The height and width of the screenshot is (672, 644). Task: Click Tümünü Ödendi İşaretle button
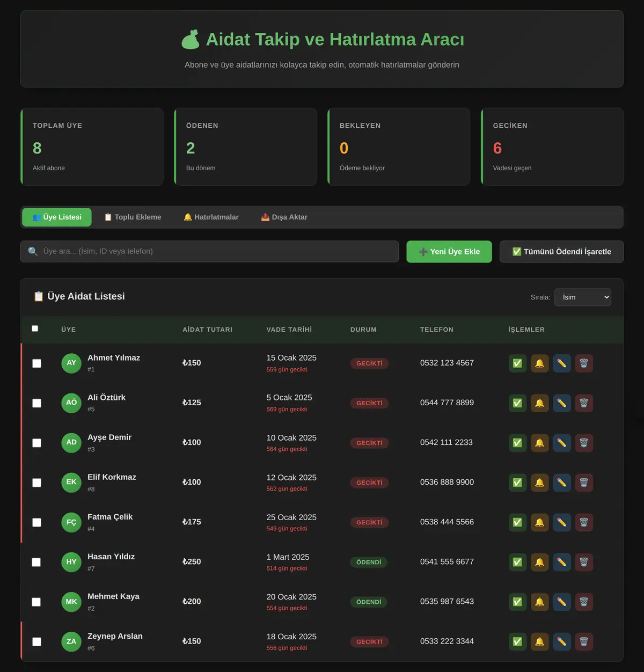coord(561,252)
